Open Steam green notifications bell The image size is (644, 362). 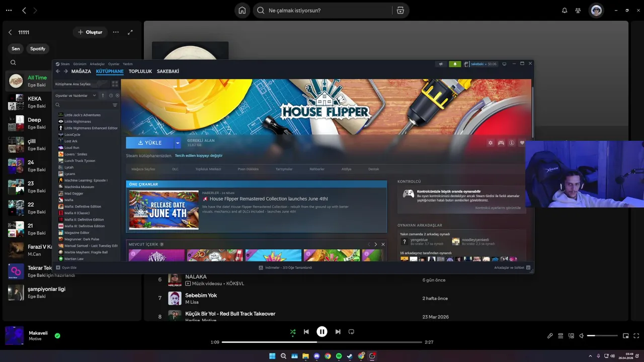click(x=455, y=64)
